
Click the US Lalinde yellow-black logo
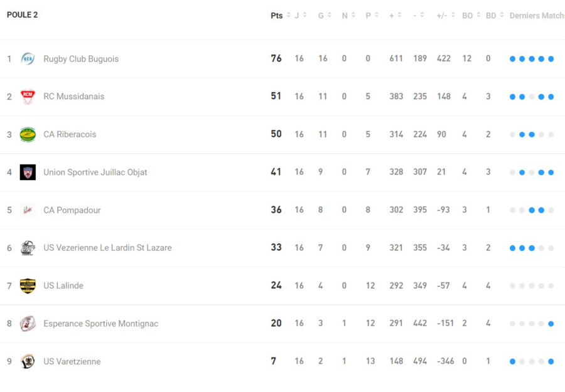point(28,286)
